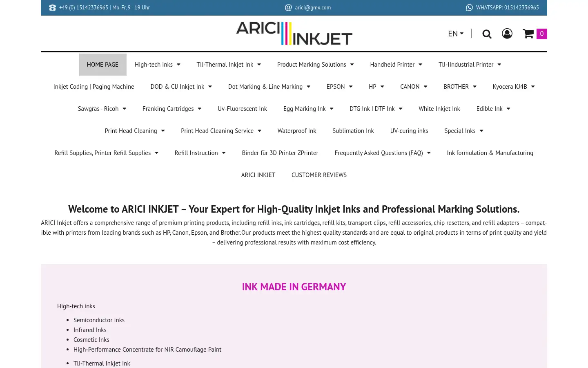
Task: Expand the Handheld Printer arrow
Action: [420, 65]
